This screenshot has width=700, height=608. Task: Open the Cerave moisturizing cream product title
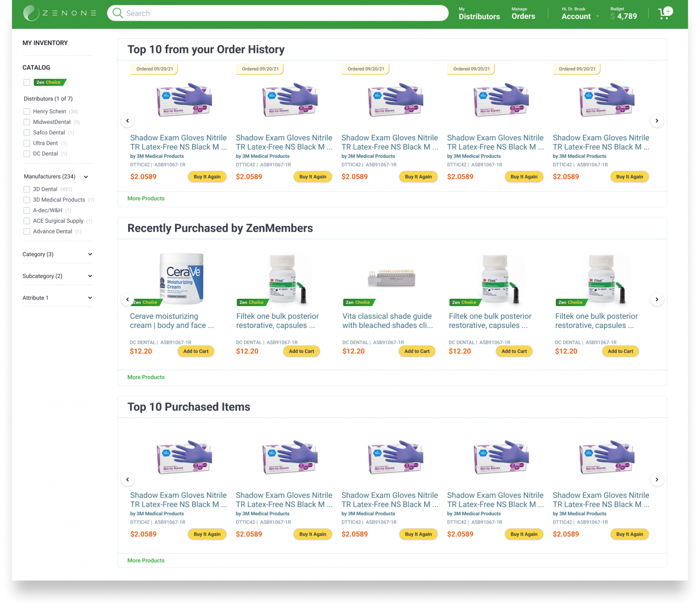(172, 321)
